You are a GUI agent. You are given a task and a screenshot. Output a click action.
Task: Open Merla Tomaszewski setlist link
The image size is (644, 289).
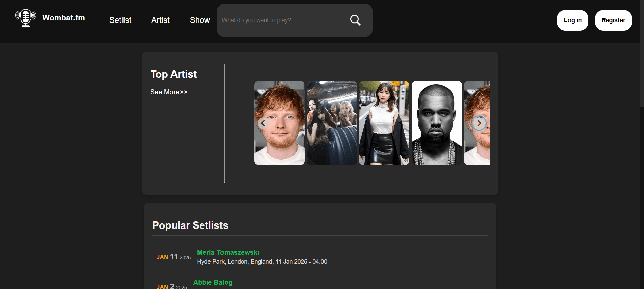[228, 252]
